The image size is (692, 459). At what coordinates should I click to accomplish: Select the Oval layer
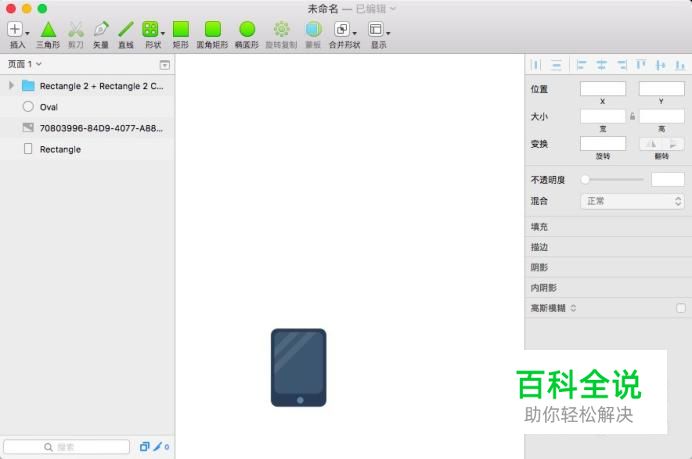pyautogui.click(x=87, y=107)
